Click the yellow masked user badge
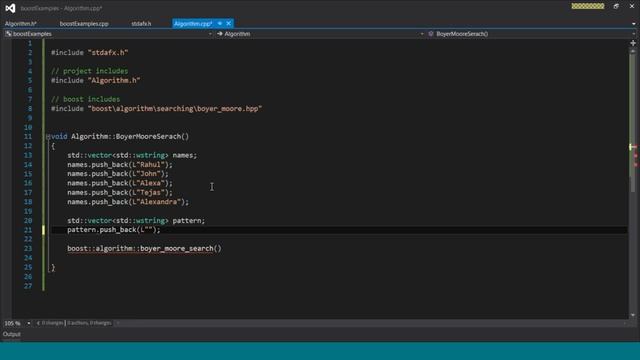Screen dimensions: 640x360 point(588,6)
